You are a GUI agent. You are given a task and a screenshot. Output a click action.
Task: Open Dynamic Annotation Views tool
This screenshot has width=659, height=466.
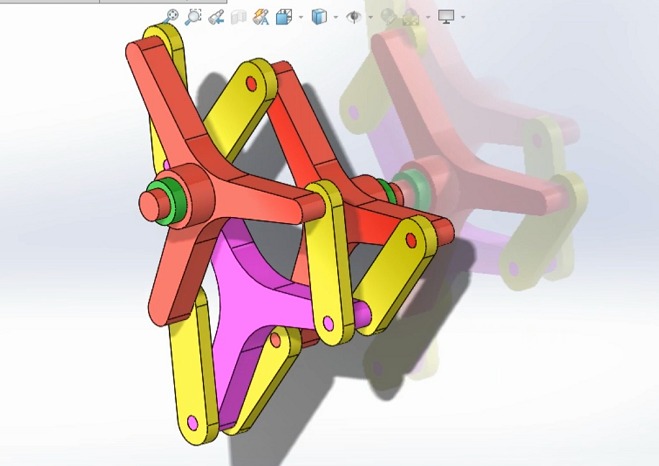click(x=261, y=17)
